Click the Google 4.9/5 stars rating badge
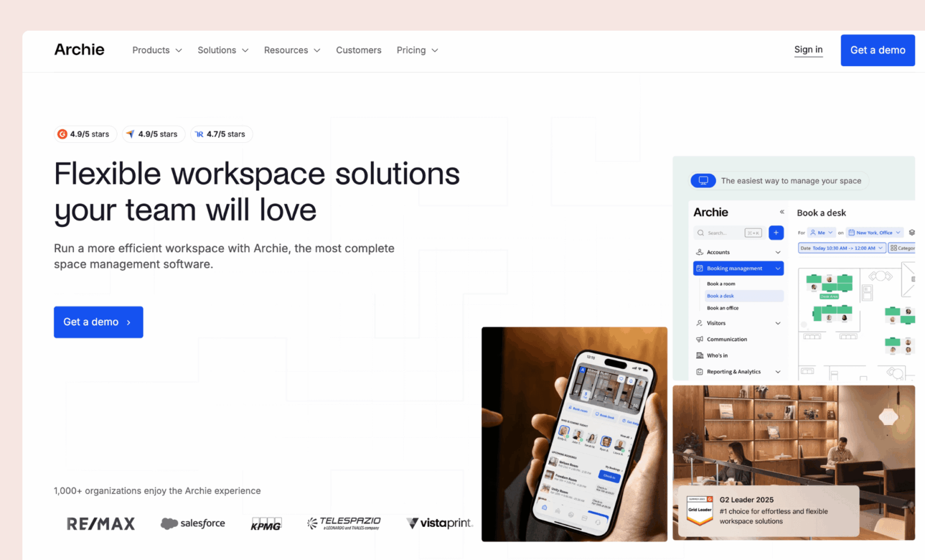The height and width of the screenshot is (560, 925). 85,134
